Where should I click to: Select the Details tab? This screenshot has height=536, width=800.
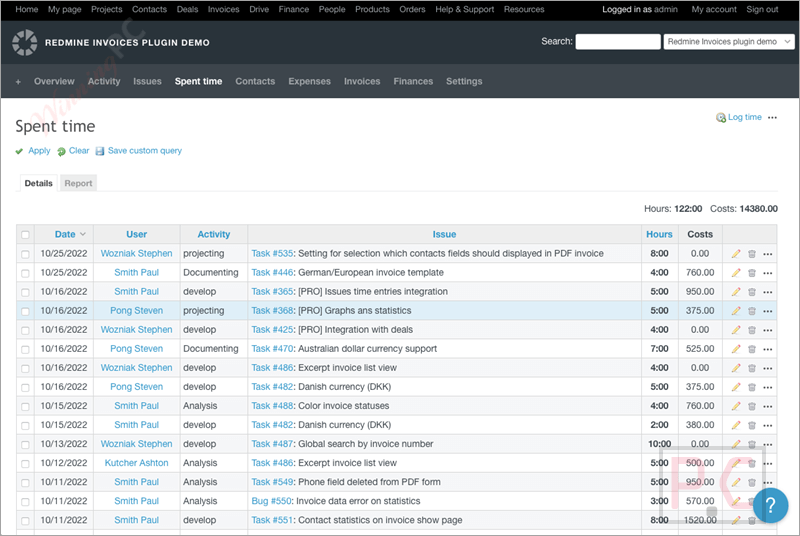coord(38,183)
